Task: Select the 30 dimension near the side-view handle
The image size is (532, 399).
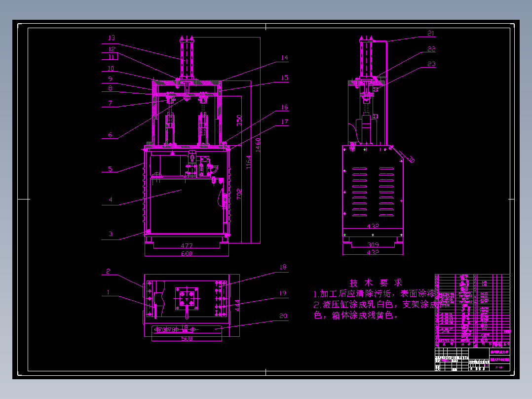Action: point(411,160)
